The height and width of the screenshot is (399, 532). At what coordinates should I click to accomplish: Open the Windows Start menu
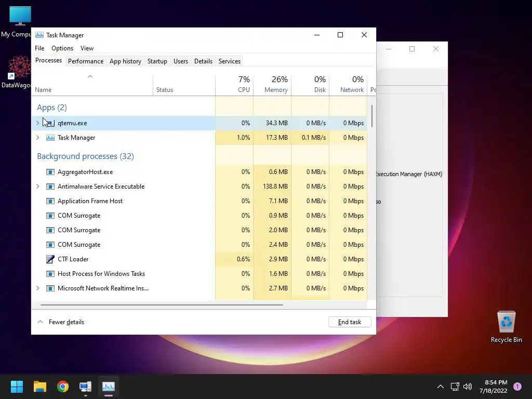tap(17, 387)
